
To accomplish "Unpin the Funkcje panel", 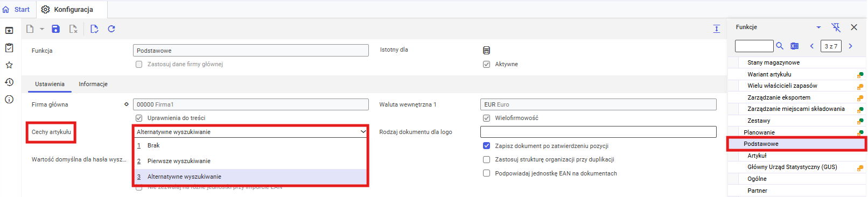I will [x=836, y=27].
